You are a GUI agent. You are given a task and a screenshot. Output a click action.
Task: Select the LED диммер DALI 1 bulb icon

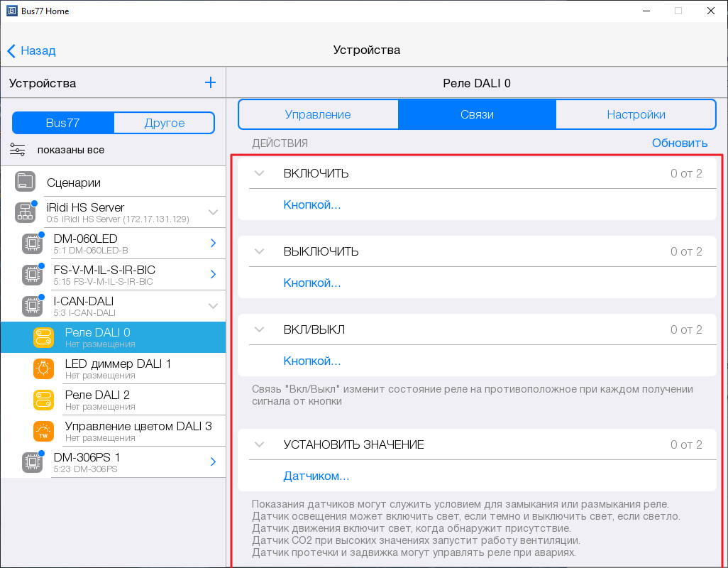[43, 368]
